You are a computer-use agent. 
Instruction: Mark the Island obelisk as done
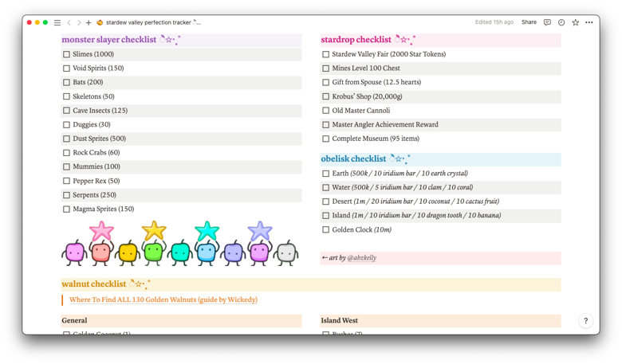[x=325, y=216]
